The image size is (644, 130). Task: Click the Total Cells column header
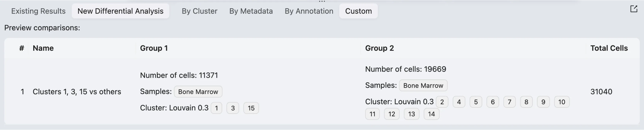tap(609, 48)
